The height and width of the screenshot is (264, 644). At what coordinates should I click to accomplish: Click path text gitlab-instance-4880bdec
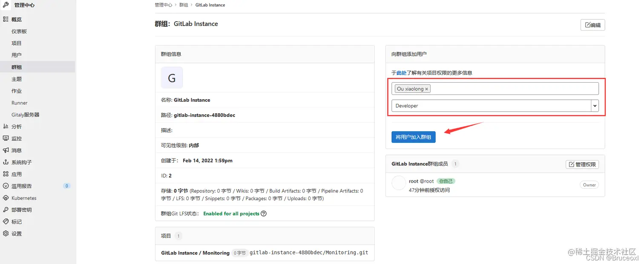[x=204, y=115]
